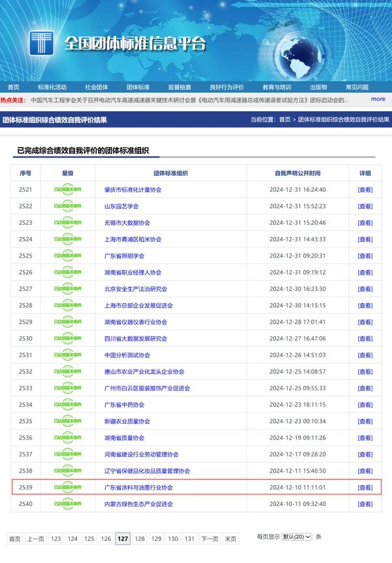
Task: Open 广东省涂料与油墨行业协会 link
Action: click(139, 487)
